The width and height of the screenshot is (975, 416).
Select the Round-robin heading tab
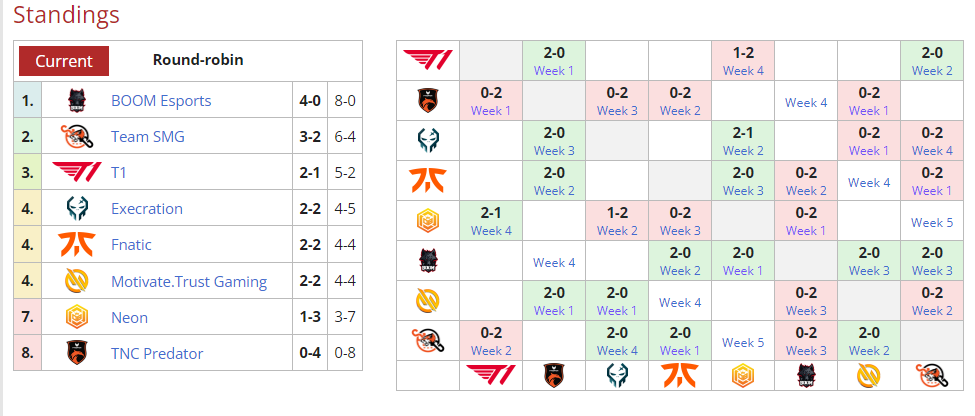[198, 60]
